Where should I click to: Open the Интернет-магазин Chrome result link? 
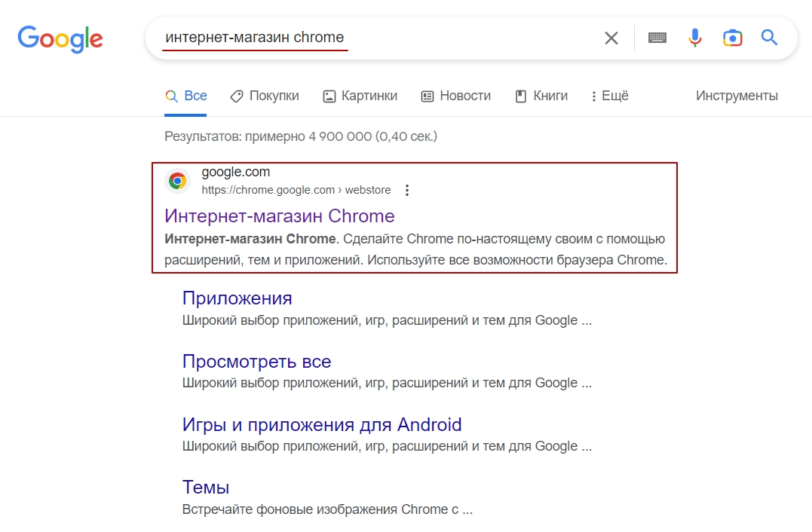pos(280,216)
